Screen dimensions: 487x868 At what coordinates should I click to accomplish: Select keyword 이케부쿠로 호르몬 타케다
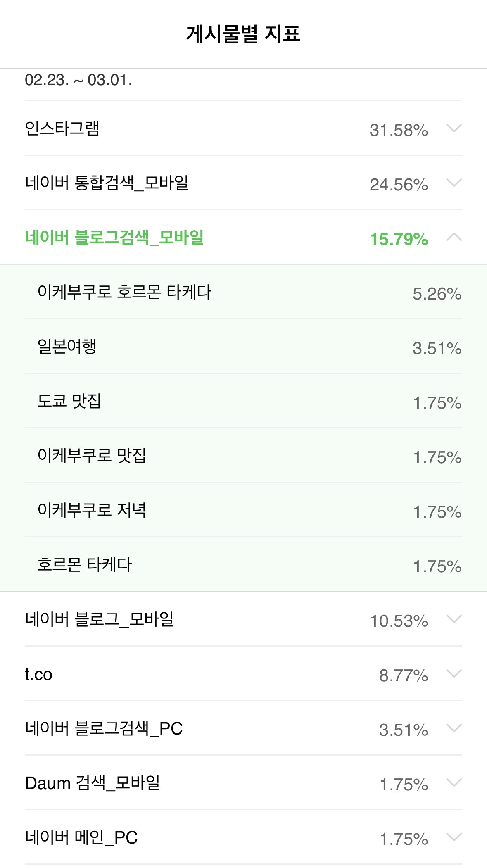[124, 292]
